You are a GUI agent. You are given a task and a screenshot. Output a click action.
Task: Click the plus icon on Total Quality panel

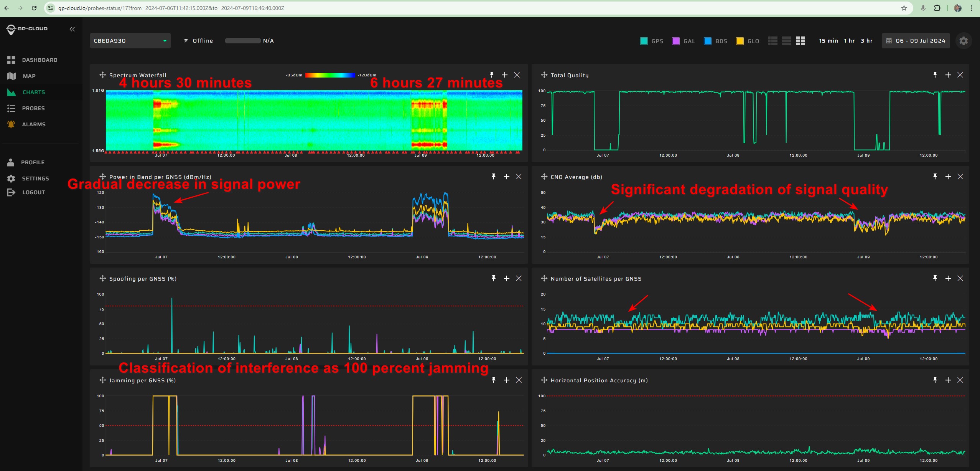(948, 75)
